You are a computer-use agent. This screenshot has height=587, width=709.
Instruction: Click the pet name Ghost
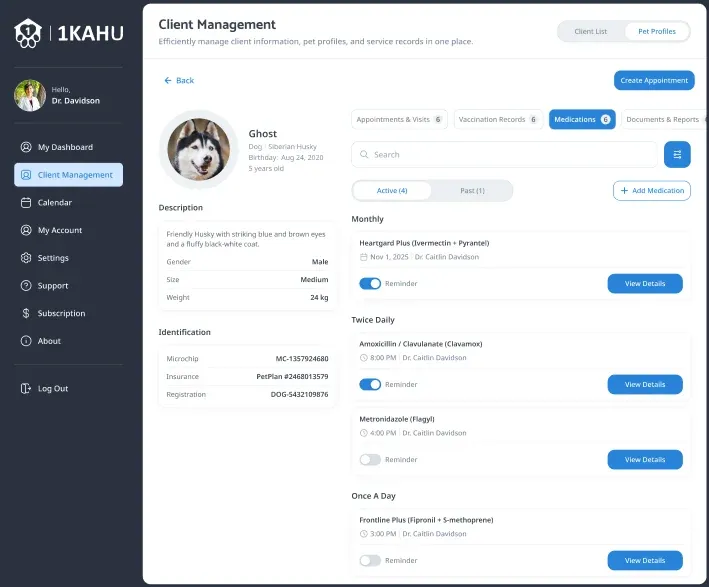point(262,134)
